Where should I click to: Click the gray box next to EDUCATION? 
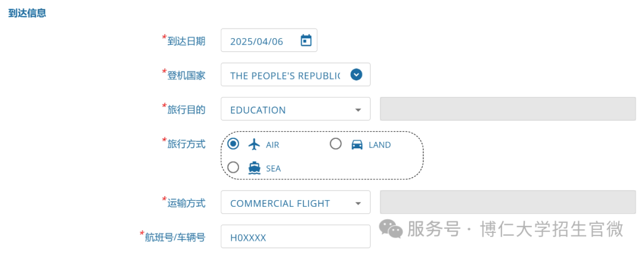(x=507, y=109)
